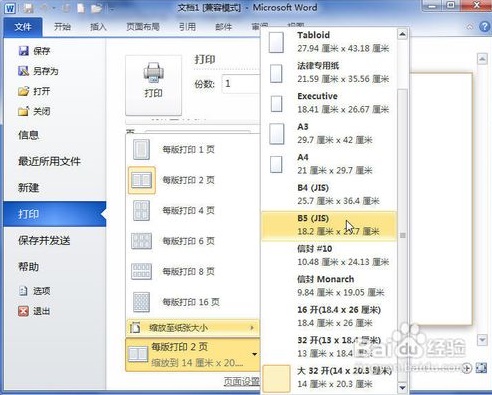Open the Page Setup (页面设置) link
Viewport: 492px width, 395px height.
coord(241,381)
